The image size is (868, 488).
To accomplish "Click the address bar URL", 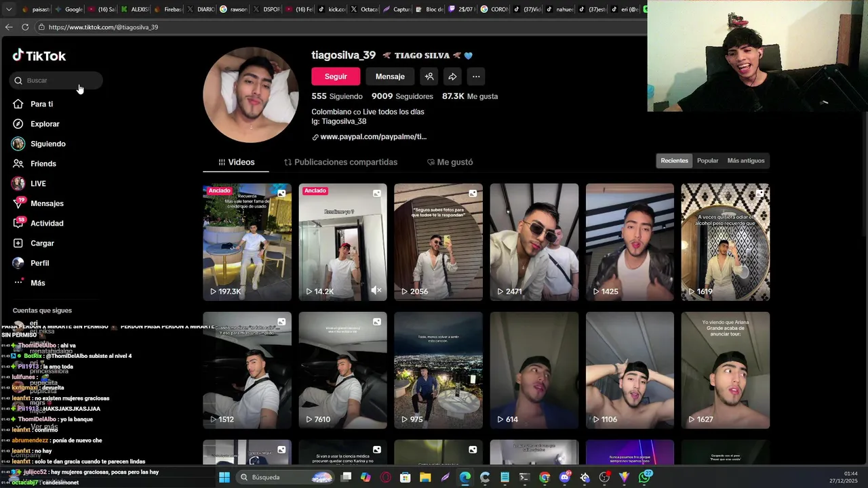I will click(103, 27).
